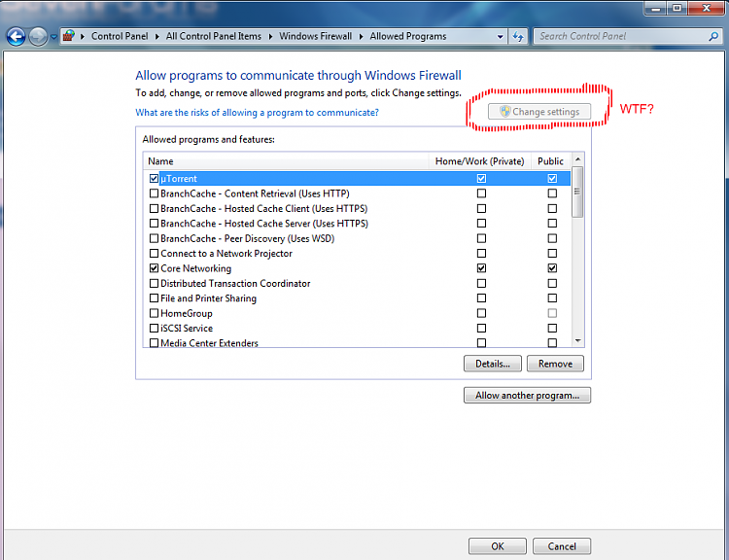Check HomeGroup Private checkbox
This screenshot has width=729, height=560.
click(481, 313)
